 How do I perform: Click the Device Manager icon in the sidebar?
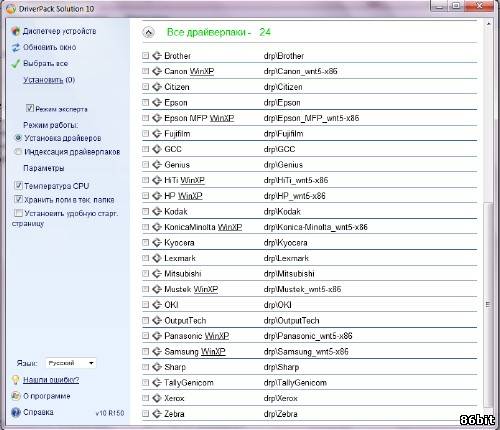15,31
